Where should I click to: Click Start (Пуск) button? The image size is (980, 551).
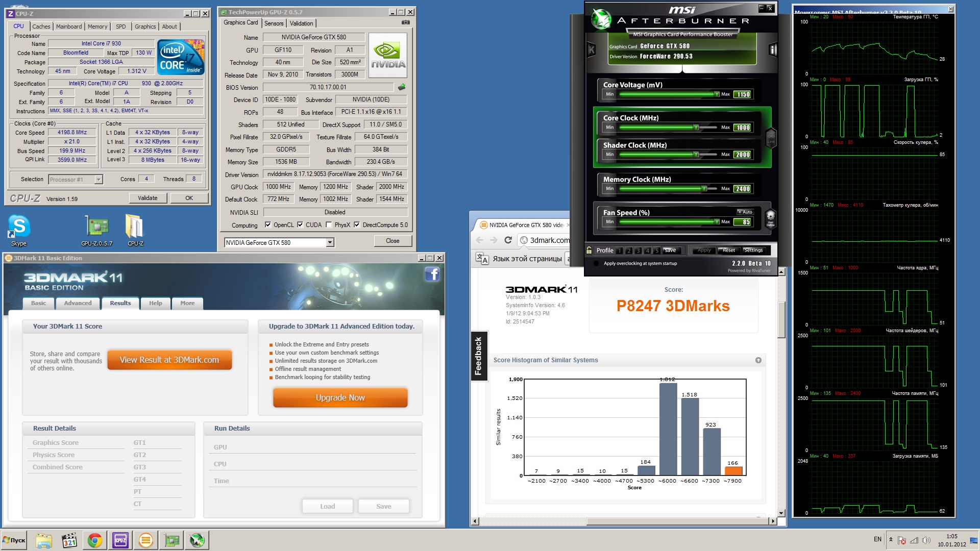[x=14, y=540]
